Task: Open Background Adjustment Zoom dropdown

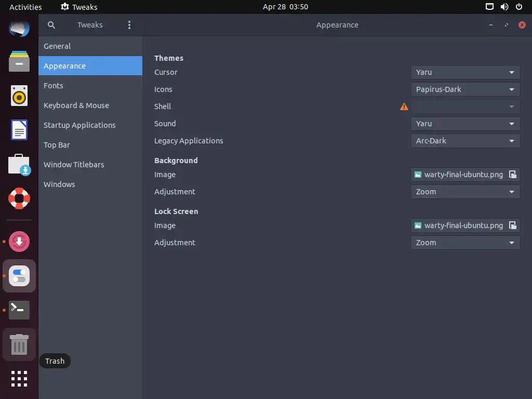Action: (465, 192)
